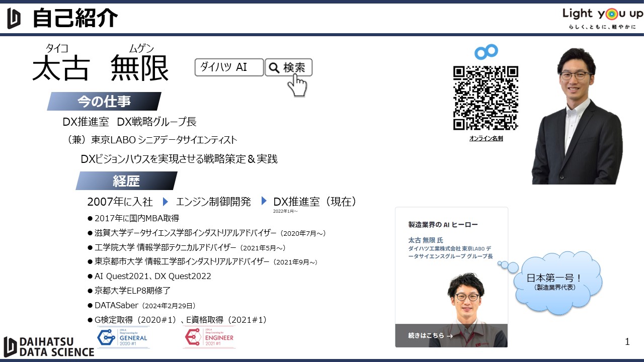This screenshot has height=362, width=644.
Task: Click the 2007年に入社 text
Action: coord(120,202)
